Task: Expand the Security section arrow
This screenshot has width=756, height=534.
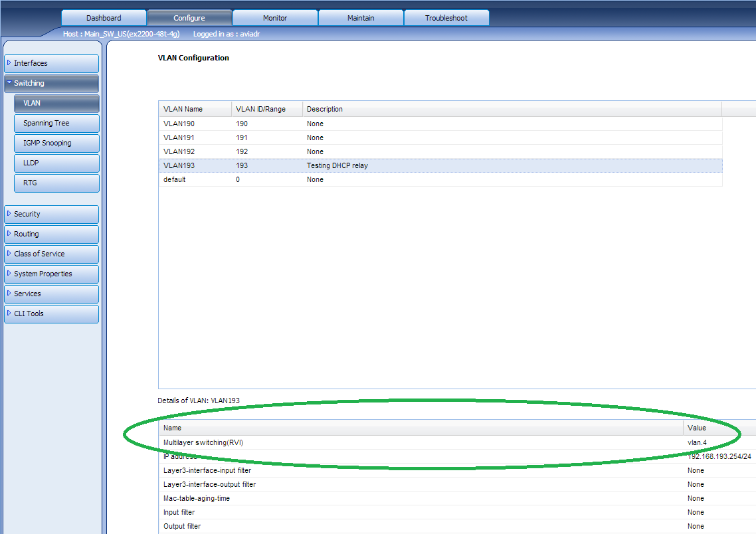Action: 9,213
